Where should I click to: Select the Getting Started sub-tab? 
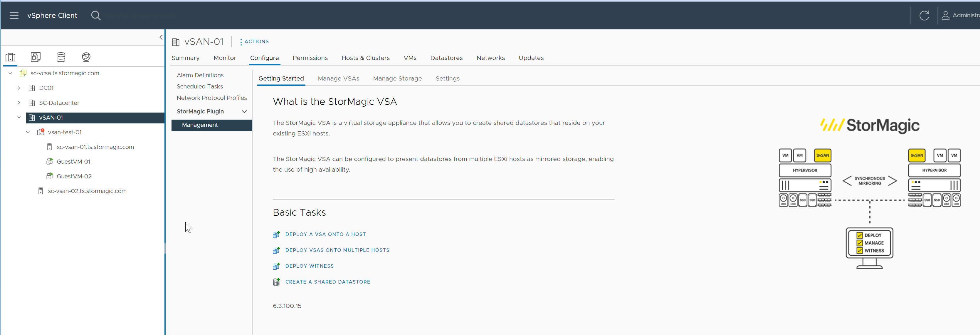coord(281,78)
